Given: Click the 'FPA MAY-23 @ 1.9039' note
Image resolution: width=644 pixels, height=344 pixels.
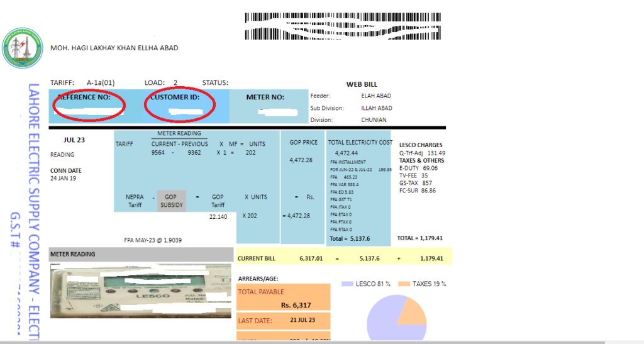Looking at the screenshot, I should coord(153,240).
